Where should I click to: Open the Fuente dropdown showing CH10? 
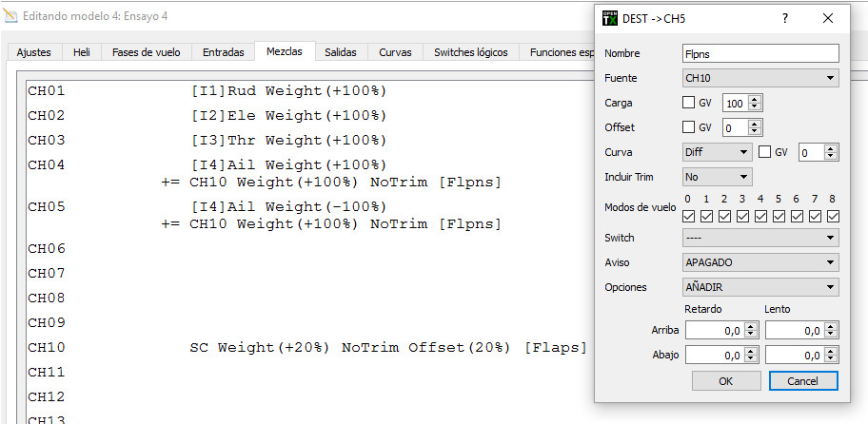pos(760,78)
